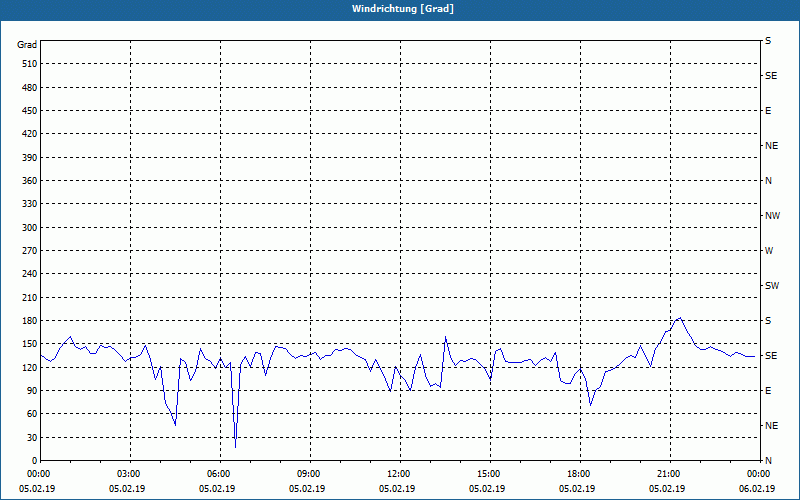Select the y-axis value '450'
The height and width of the screenshot is (500, 800).
tap(30, 111)
